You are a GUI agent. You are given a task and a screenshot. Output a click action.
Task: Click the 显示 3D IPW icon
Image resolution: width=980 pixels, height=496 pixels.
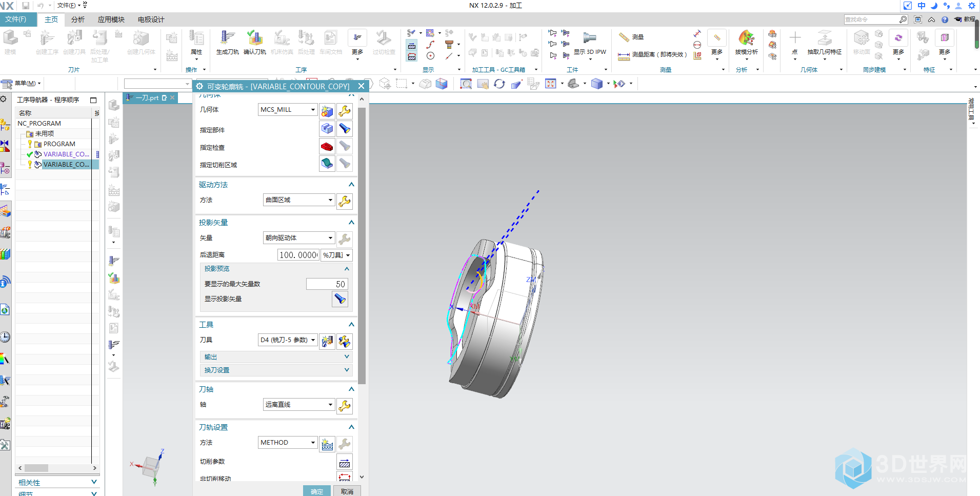click(x=590, y=37)
